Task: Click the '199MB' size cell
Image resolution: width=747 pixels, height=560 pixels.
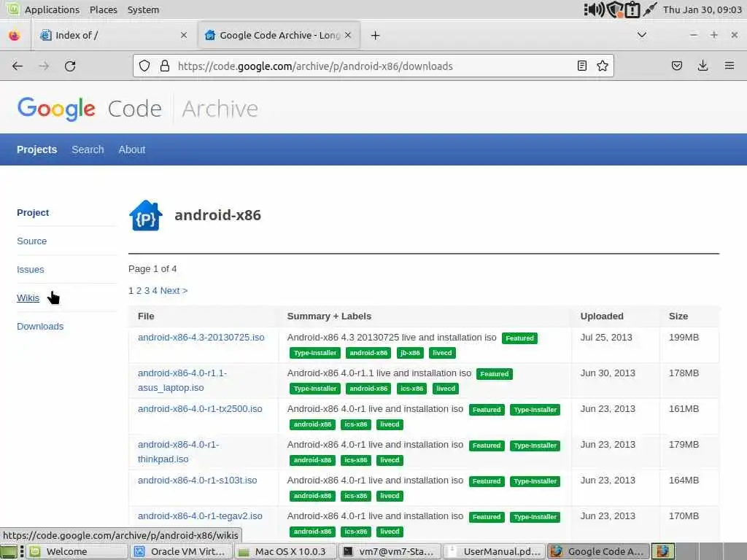Action: (x=684, y=337)
